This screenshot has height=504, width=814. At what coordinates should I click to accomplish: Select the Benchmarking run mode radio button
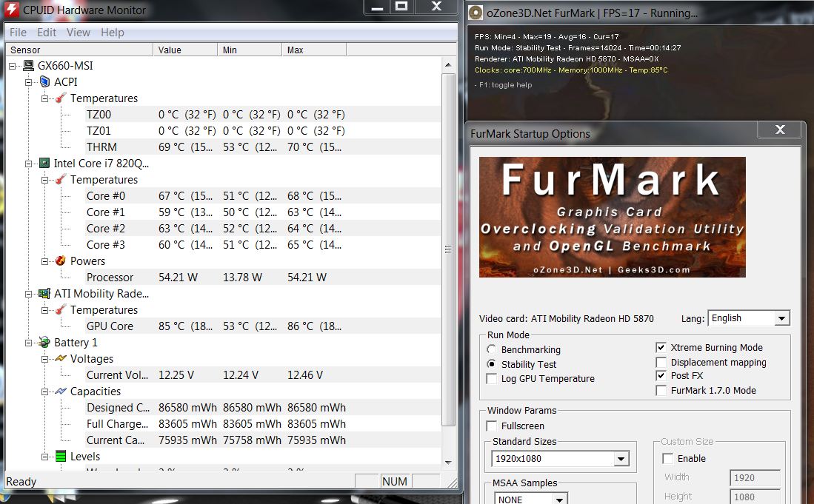(492, 349)
